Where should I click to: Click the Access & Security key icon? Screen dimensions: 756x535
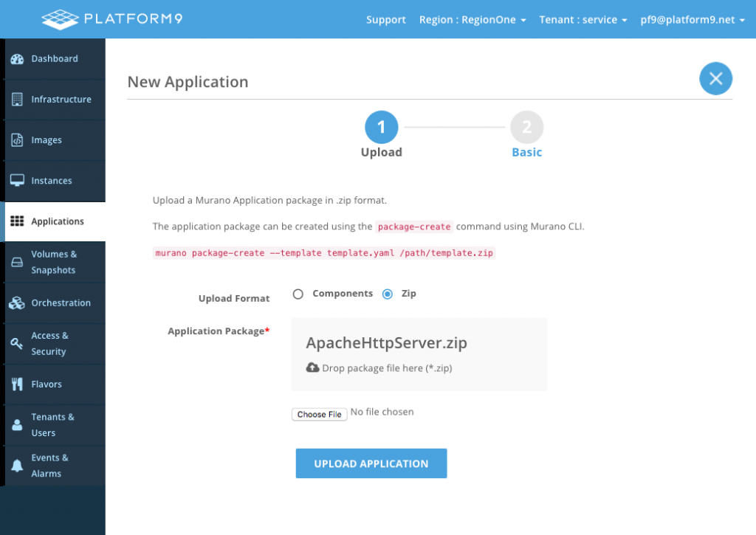point(18,344)
